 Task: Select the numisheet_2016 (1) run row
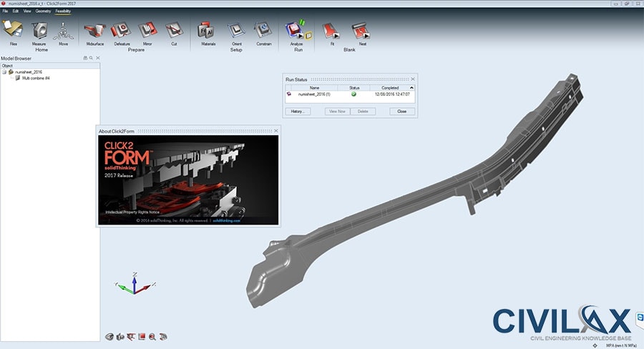[350, 94]
